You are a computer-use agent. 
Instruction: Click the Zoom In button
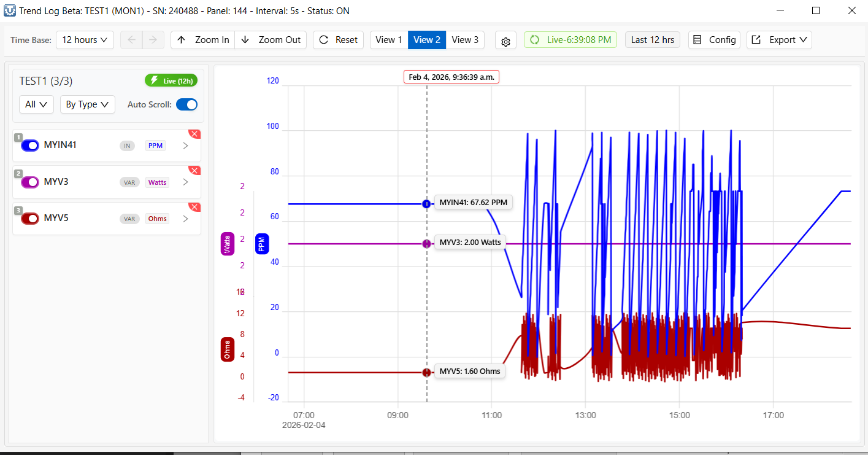pos(203,40)
